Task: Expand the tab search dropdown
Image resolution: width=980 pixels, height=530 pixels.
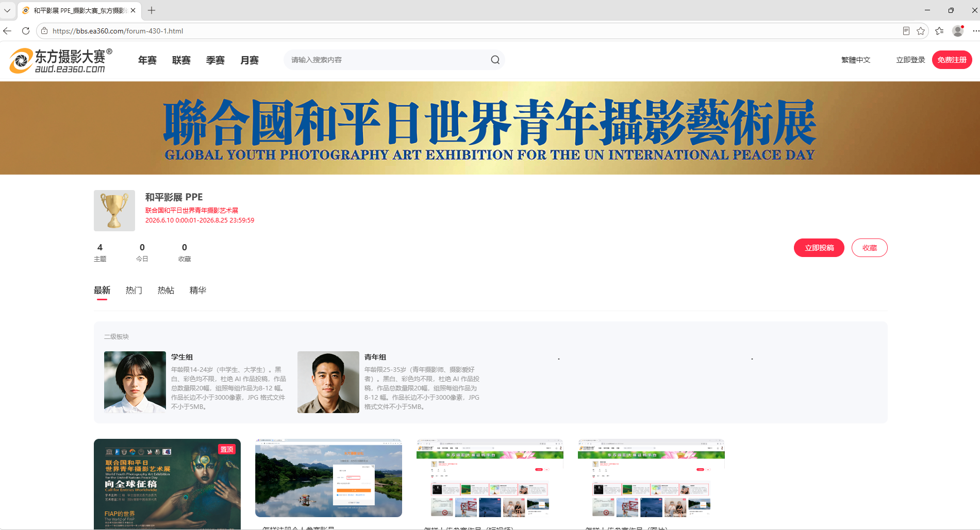Action: point(7,10)
